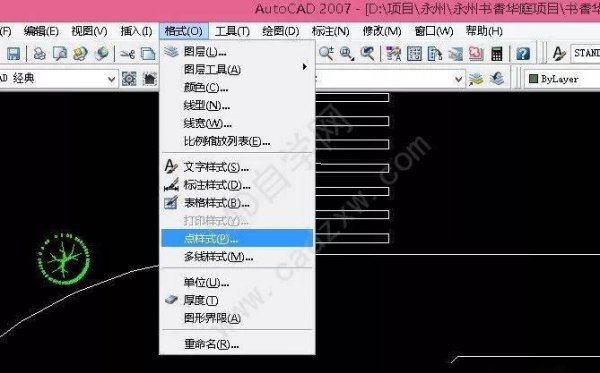Open the 窗口(W) menu

(434, 31)
